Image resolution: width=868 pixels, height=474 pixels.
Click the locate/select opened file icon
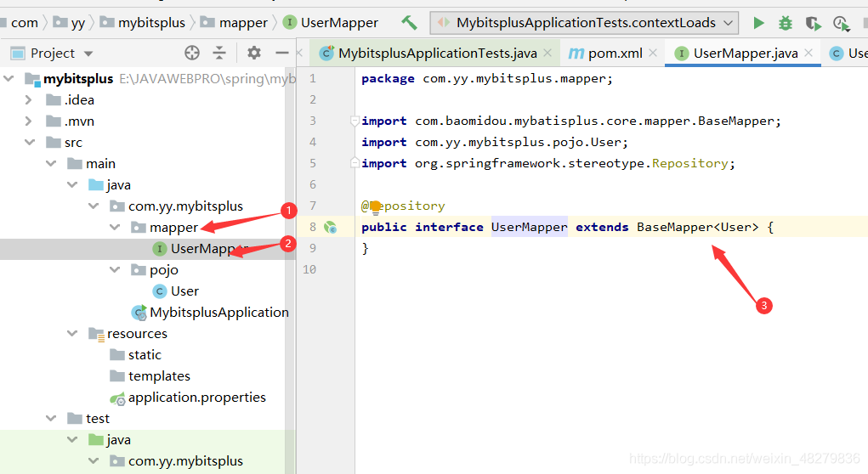point(192,53)
